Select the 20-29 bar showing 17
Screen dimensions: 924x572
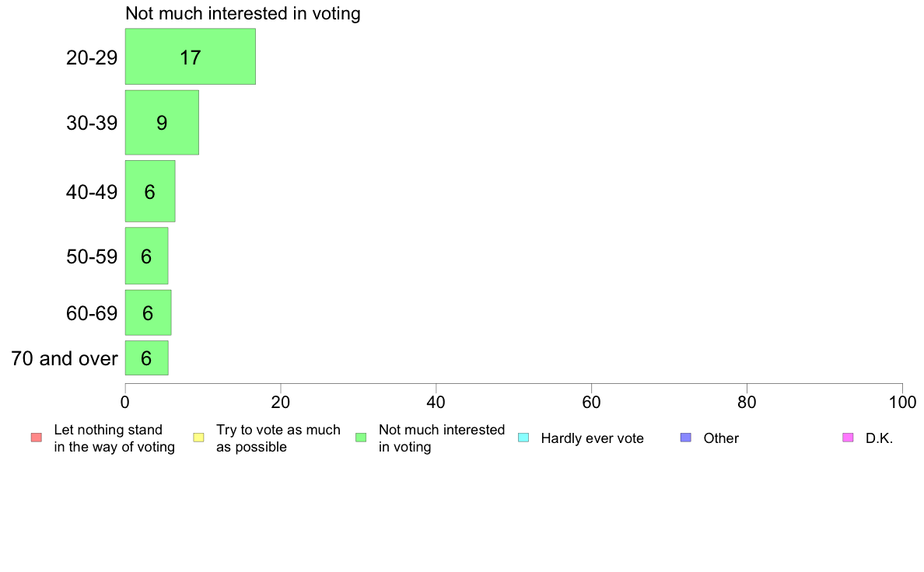[x=191, y=57]
